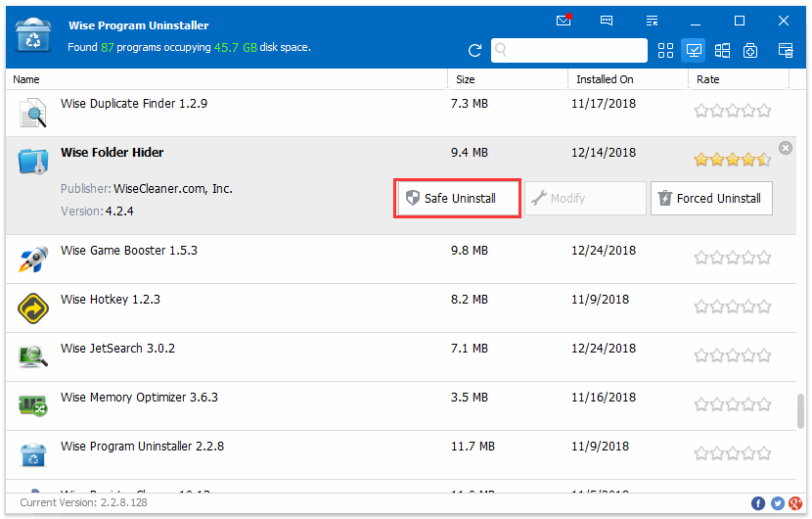
Task: Click the header recycle bin logo
Action: click(33, 35)
